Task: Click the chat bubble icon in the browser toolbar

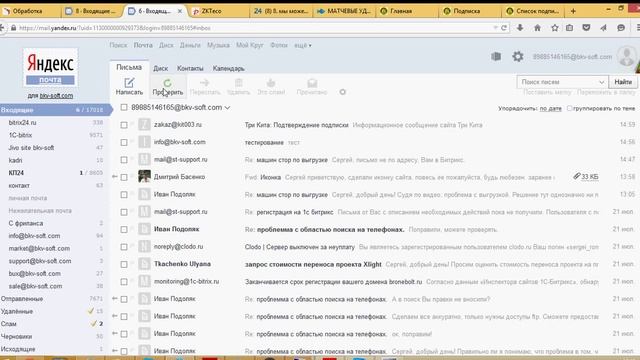Action: 621,28
